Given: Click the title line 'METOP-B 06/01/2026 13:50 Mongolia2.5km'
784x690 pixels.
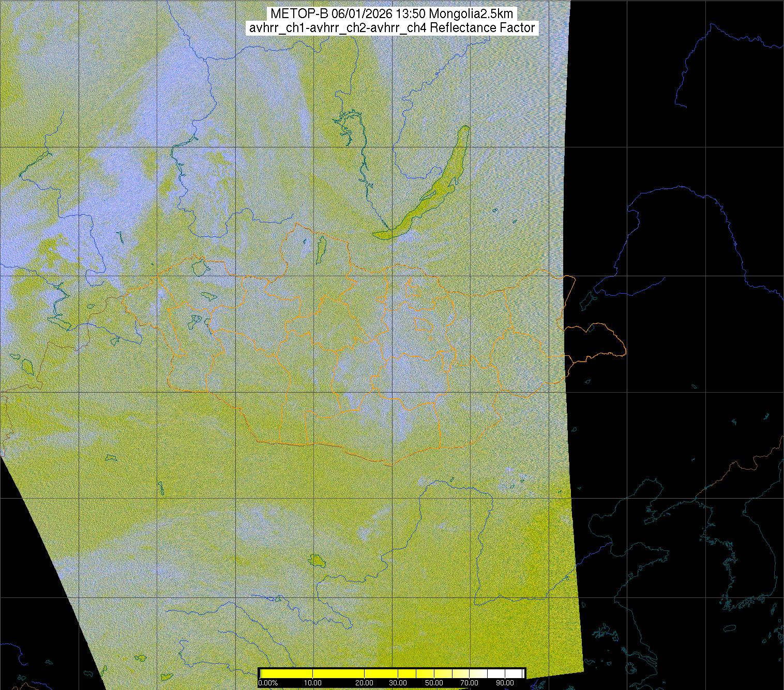Looking at the screenshot, I should click(392, 14).
